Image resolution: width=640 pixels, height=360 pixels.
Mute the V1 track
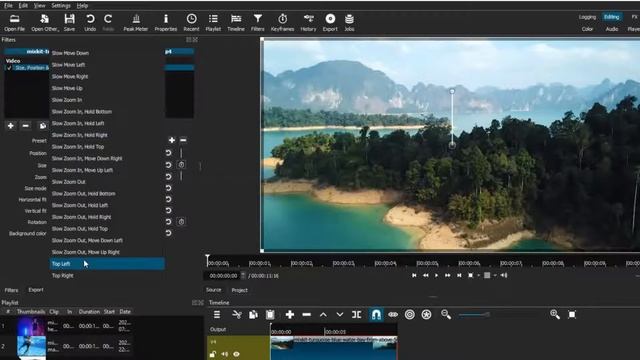224,354
